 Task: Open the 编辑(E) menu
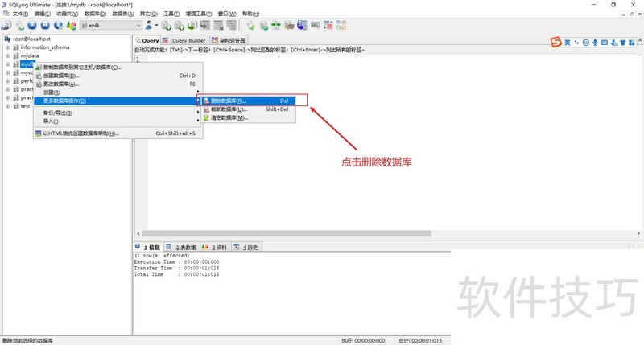click(x=43, y=14)
